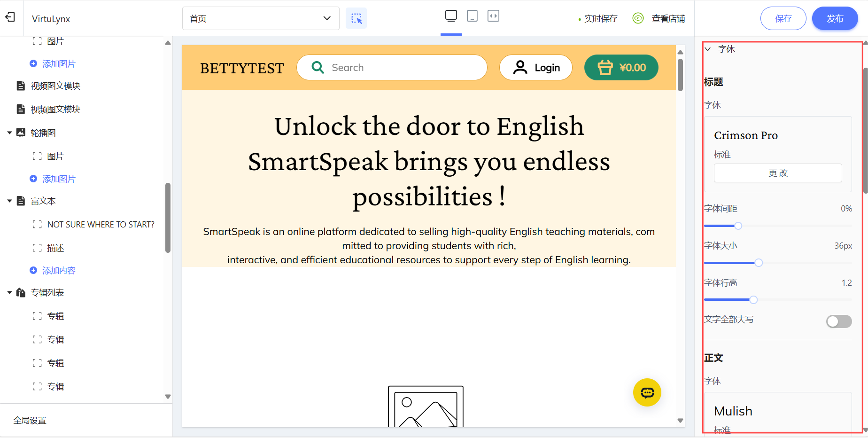This screenshot has height=438, width=868.
Task: Click the BETTYTEST store logo text
Action: (242, 69)
